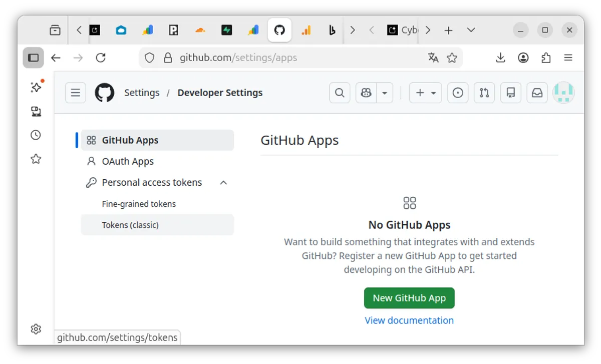Open the Copilot options dropdown arrow
The image size is (601, 364).
click(x=385, y=93)
